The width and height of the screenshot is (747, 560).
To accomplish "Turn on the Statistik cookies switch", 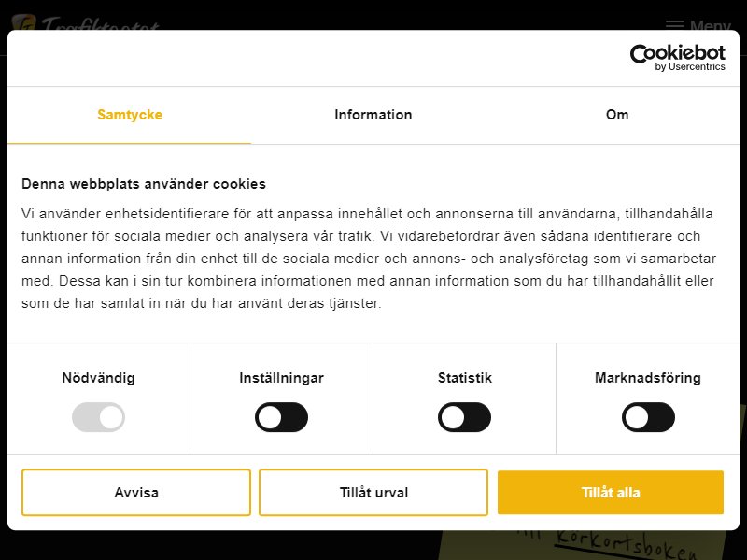I will pos(464,417).
